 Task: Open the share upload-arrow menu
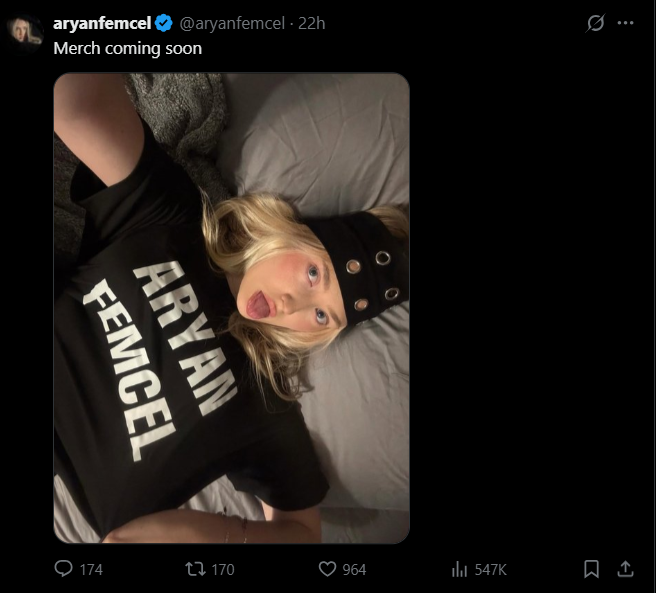[x=625, y=569]
